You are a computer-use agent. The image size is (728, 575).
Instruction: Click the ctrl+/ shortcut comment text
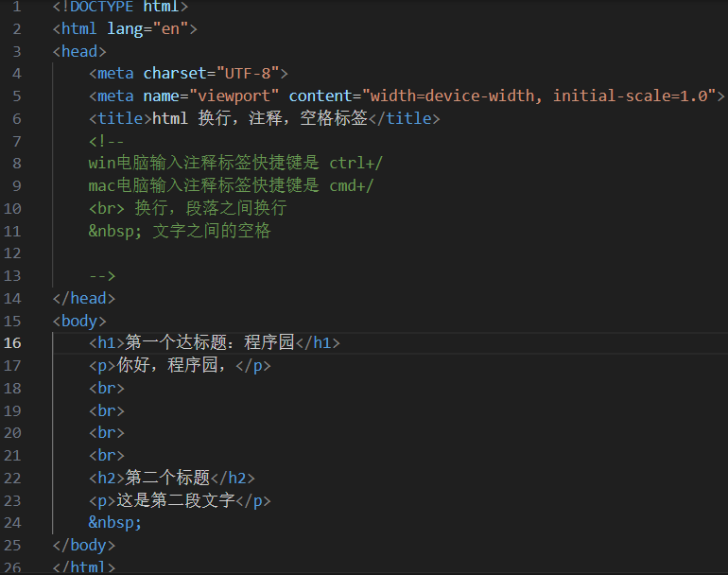pos(355,163)
